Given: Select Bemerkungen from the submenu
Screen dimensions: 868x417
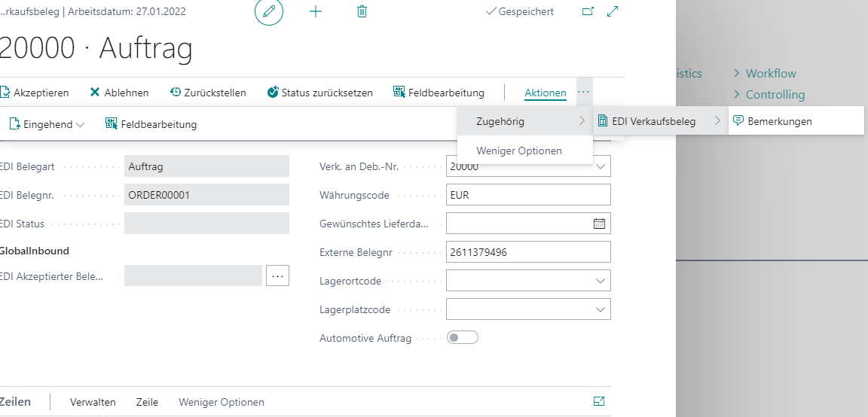Looking at the screenshot, I should point(779,121).
